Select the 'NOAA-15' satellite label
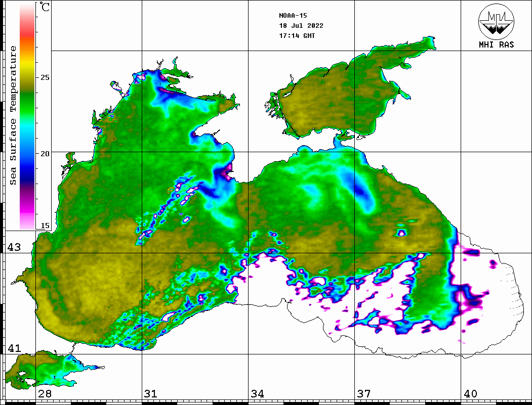The image size is (532, 405). pyautogui.click(x=293, y=16)
